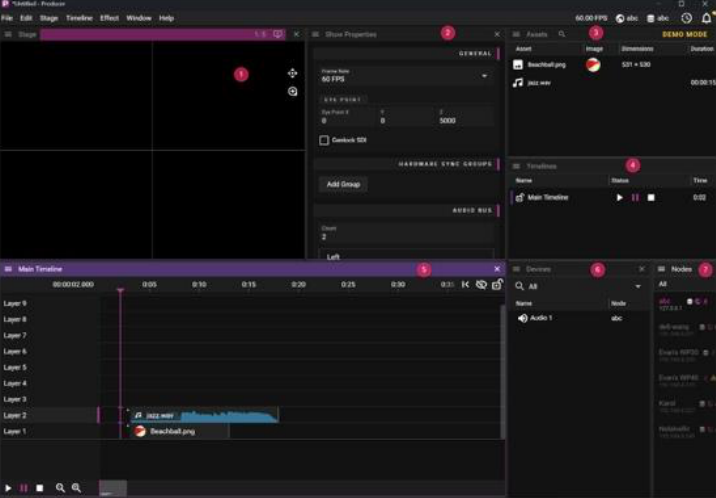The width and height of the screenshot is (716, 498).
Task: Click the Eye Point Z field showing 5000
Action: 466,117
